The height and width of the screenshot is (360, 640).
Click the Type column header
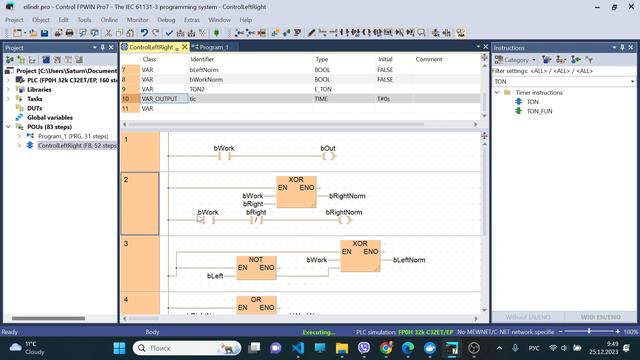322,59
